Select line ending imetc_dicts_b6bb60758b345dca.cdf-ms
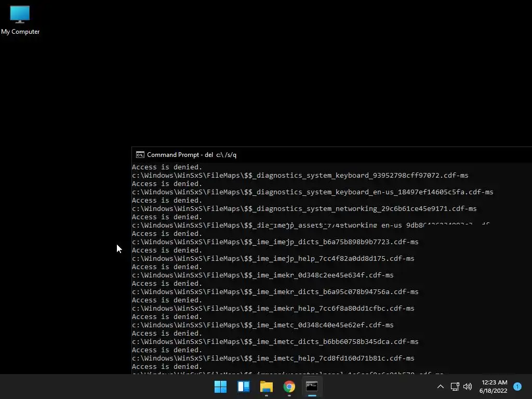The height and width of the screenshot is (399, 532). (x=275, y=342)
